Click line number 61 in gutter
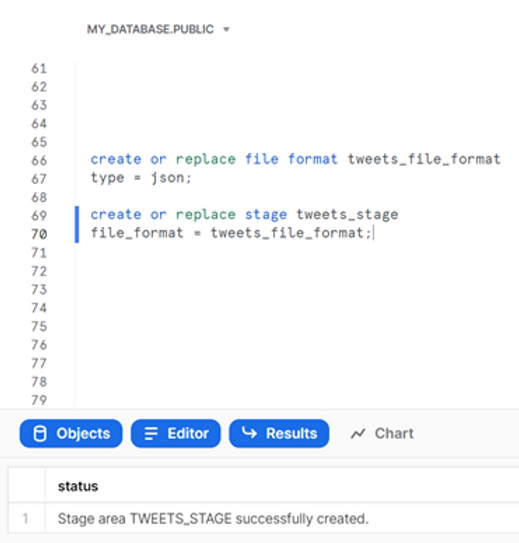The width and height of the screenshot is (519, 543). tap(39, 68)
